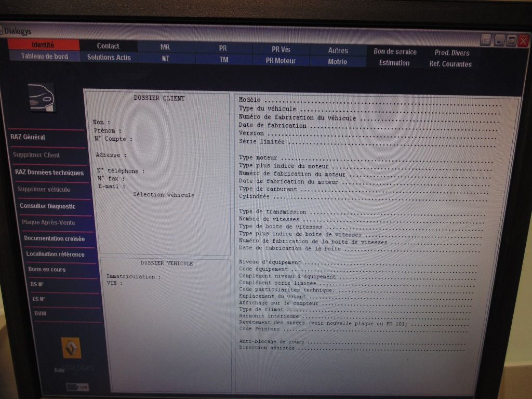Click the "Niveau d'équipement" line
532x399 pixels.
point(358,263)
